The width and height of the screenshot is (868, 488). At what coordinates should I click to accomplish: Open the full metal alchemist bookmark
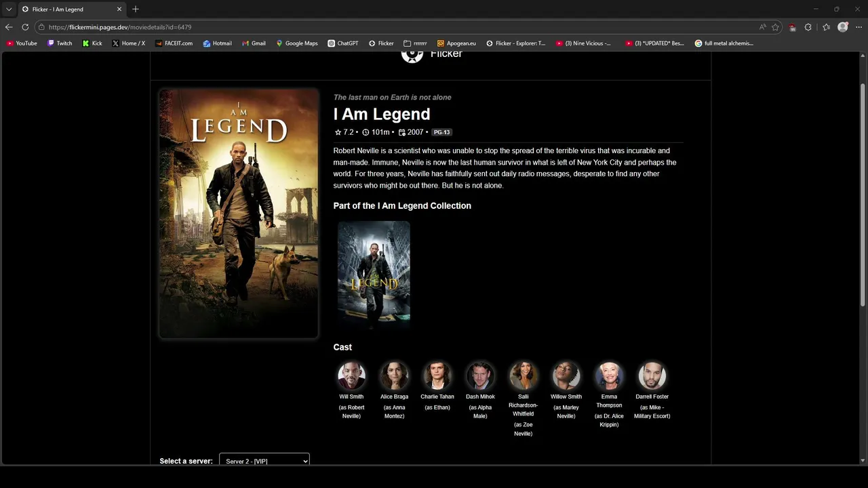[724, 43]
